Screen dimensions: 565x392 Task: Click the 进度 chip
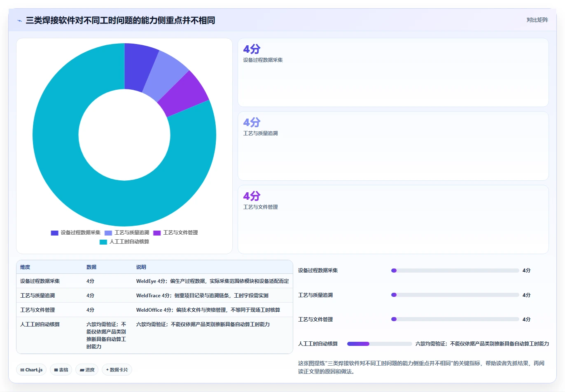pyautogui.click(x=87, y=370)
